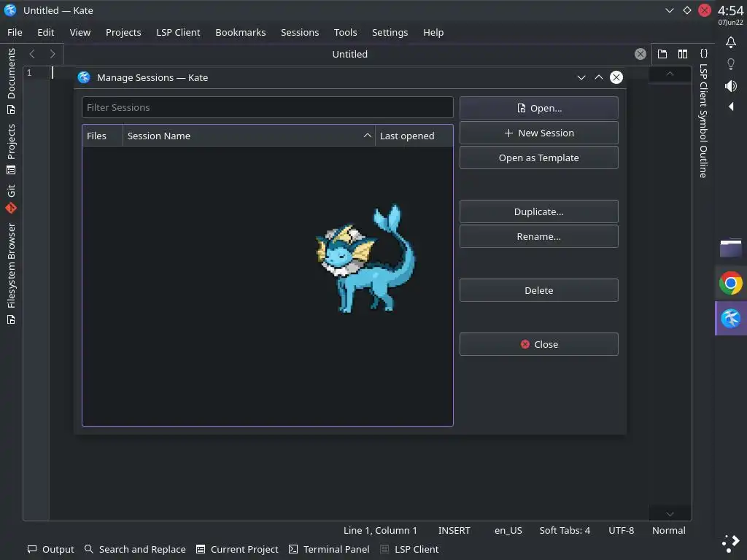747x560 pixels.
Task: Click the lightbulb tray icon
Action: pos(731,64)
